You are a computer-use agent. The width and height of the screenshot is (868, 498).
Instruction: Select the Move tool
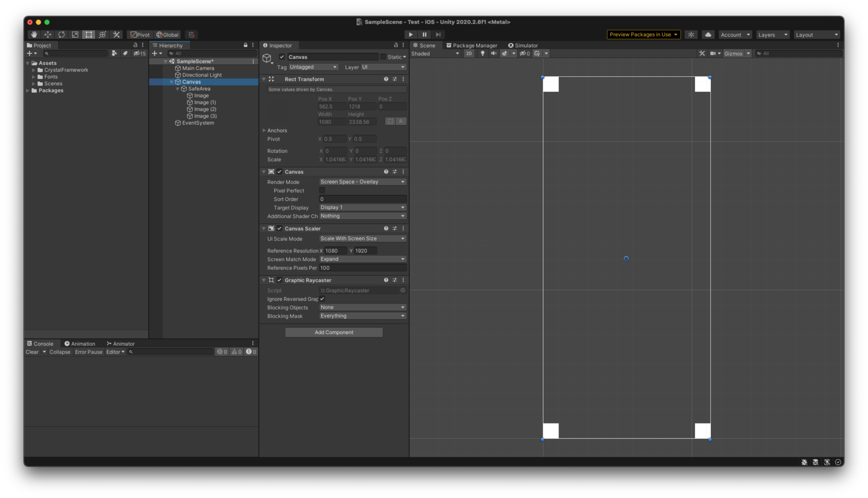(47, 34)
